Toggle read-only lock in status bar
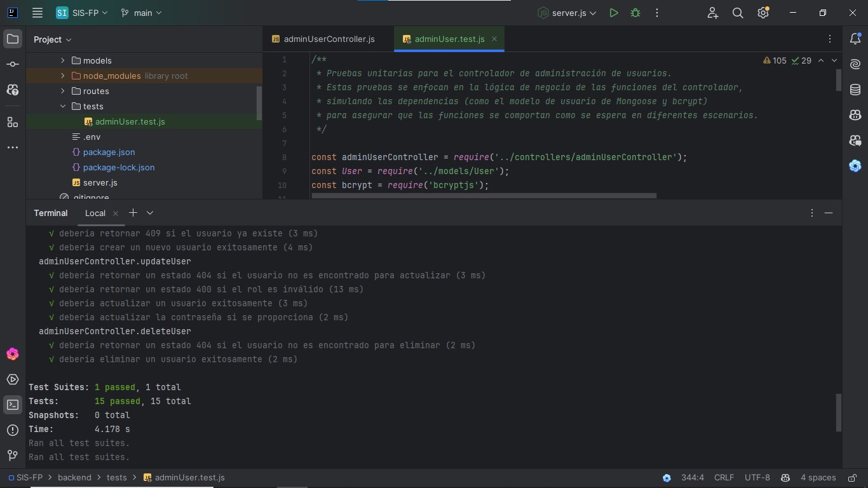 (852, 478)
